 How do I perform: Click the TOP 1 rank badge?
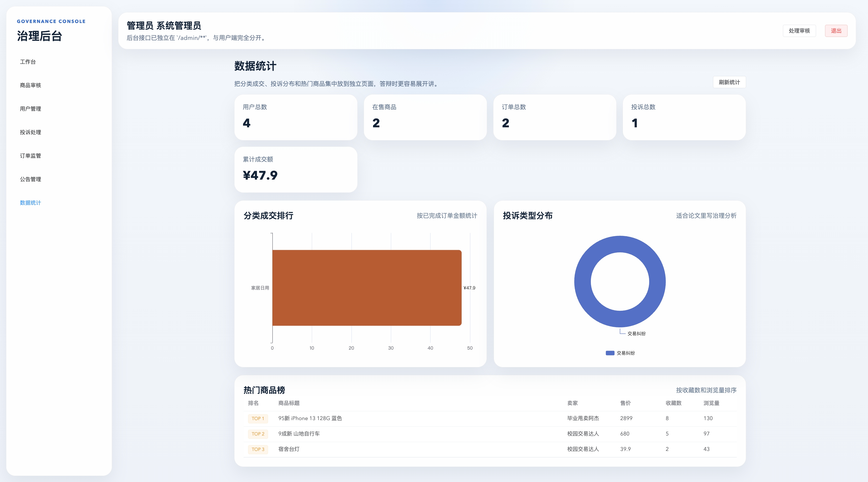click(x=258, y=418)
